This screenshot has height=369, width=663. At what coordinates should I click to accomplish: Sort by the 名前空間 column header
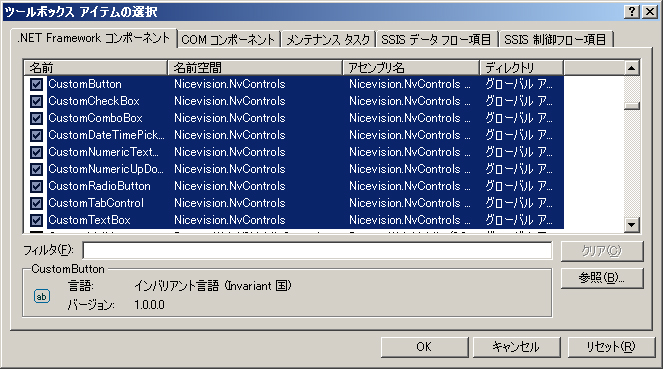pos(255,68)
